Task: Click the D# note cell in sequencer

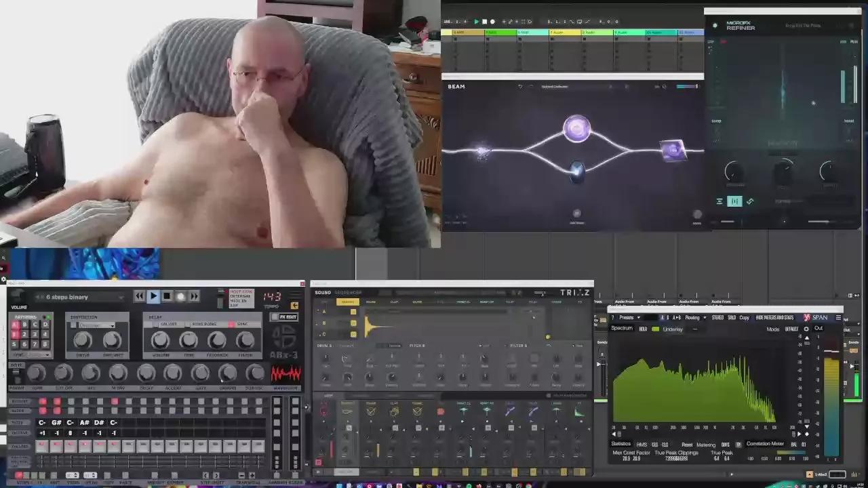Action: coord(99,423)
